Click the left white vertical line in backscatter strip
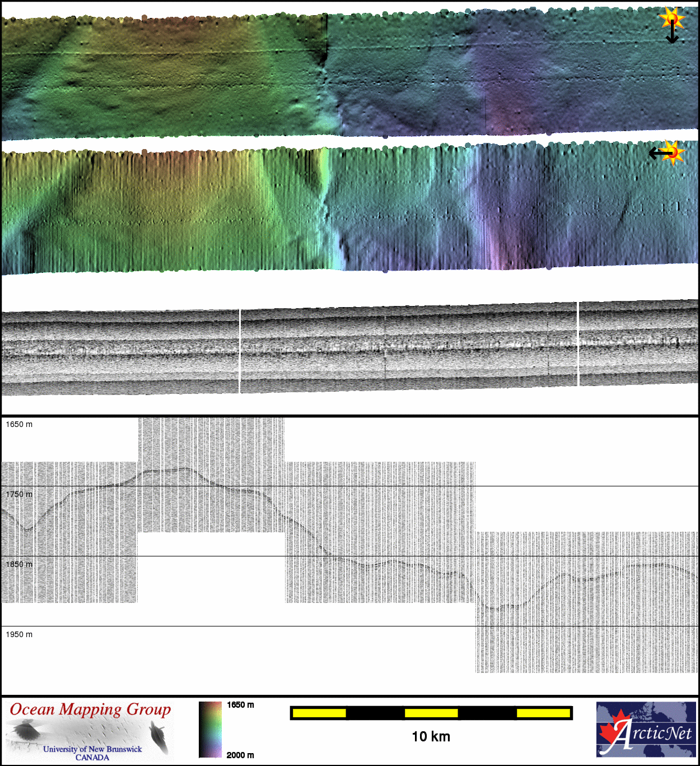 point(240,350)
